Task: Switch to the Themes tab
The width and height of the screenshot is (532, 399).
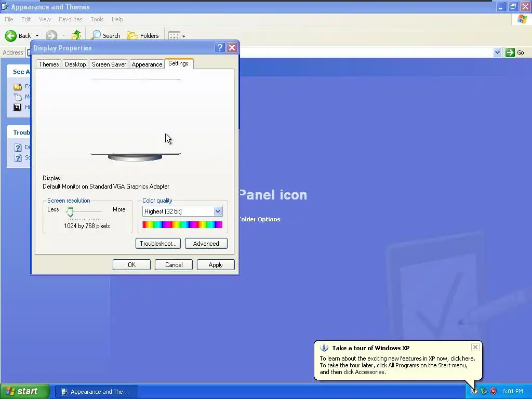Action: pyautogui.click(x=49, y=64)
